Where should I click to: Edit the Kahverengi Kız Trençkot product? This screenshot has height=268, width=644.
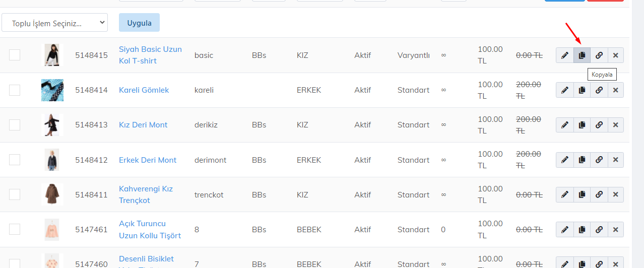[x=565, y=194]
